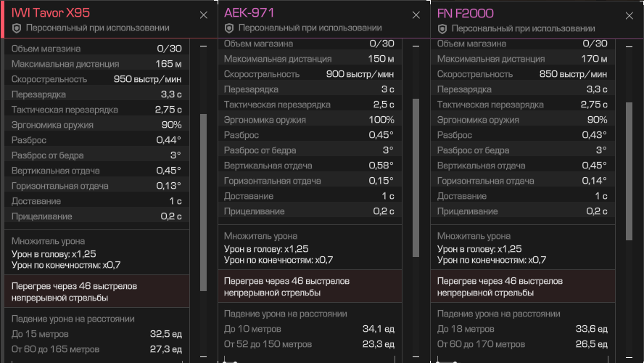Close the IWI Tavor X95 panel
The height and width of the screenshot is (363, 644).
click(203, 15)
